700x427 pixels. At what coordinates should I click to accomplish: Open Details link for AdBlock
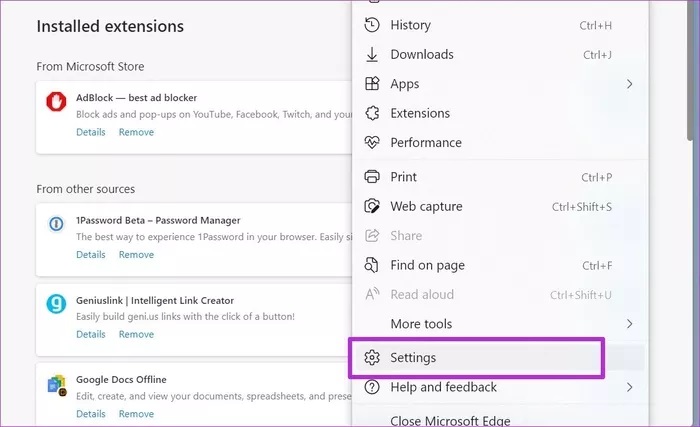90,132
